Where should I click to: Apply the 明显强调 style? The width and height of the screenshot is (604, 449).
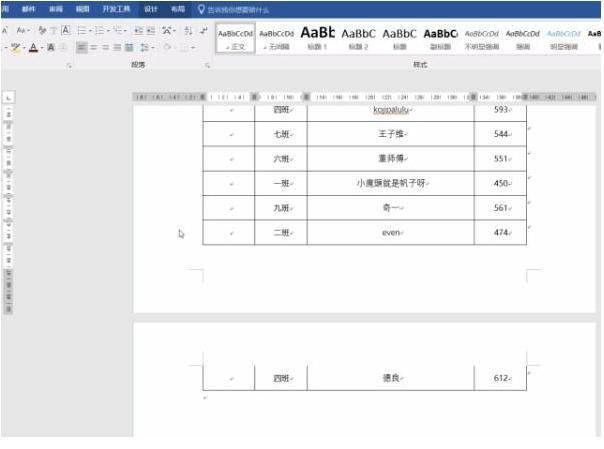[x=564, y=39]
